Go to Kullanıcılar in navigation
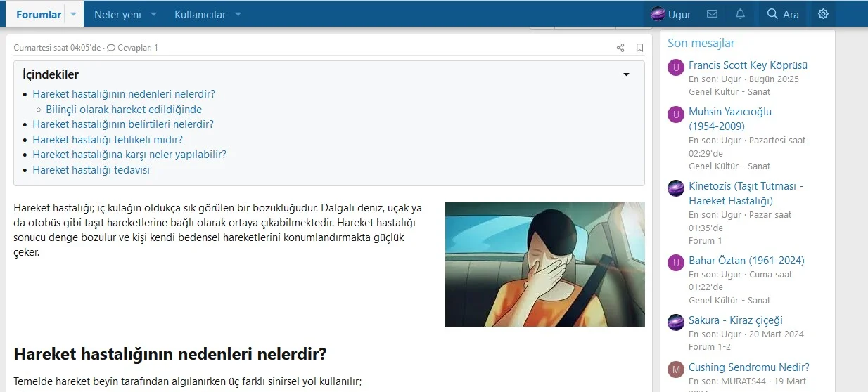This screenshot has height=392, width=868. coord(200,14)
